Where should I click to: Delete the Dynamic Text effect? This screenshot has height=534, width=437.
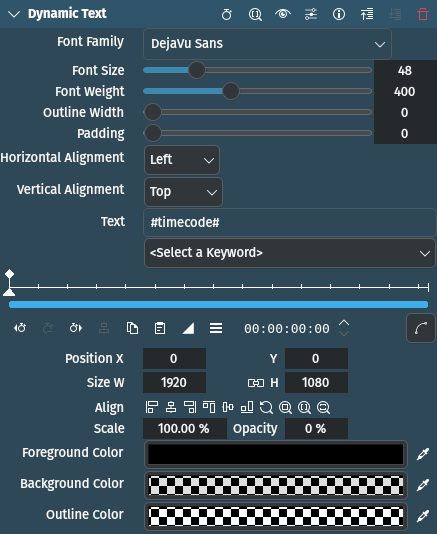pos(423,14)
